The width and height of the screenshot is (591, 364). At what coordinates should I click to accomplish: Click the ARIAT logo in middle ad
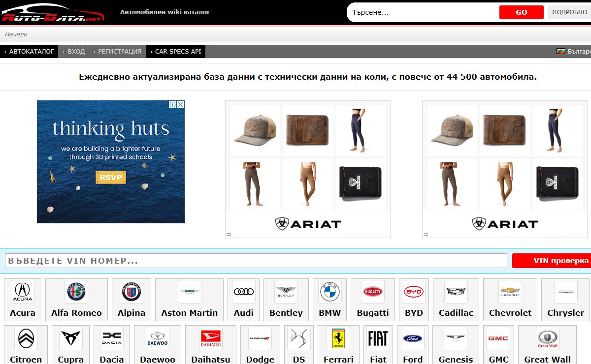pos(308,224)
